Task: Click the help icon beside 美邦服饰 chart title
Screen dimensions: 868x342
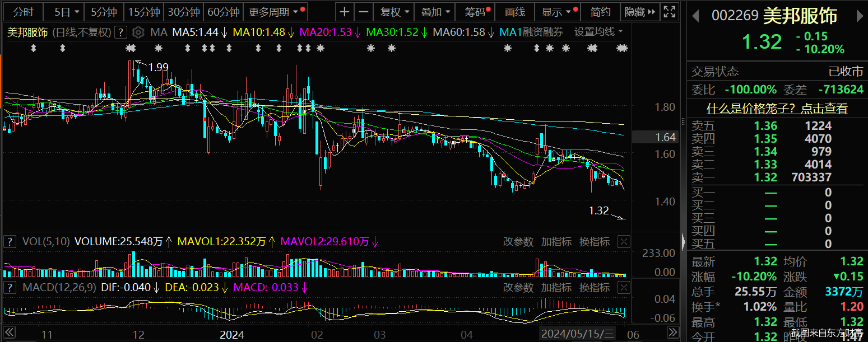Action: [x=120, y=32]
